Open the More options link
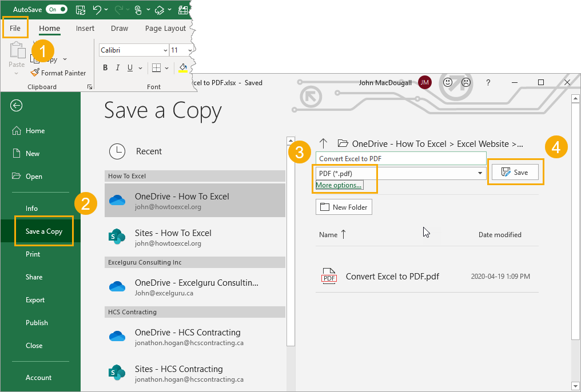This screenshot has width=581, height=392. point(338,185)
